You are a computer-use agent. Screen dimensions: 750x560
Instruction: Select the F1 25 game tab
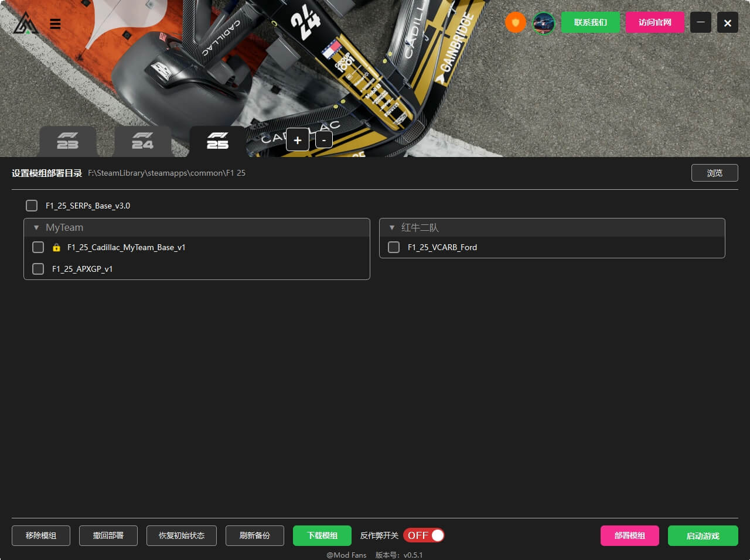tap(217, 141)
